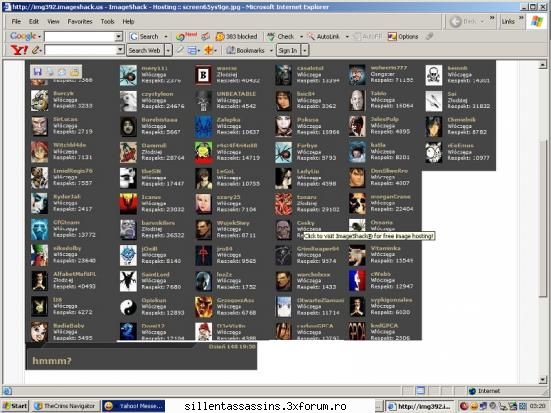Open the Search Web dropdown arrow
Screen dimensions: 551x413
(x=168, y=50)
